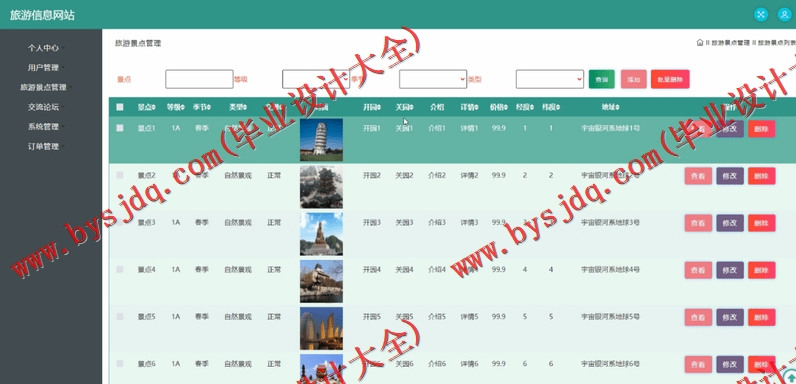Viewport: 796px width, 384px height.
Task: Click 查看 for row 景点6
Action: click(x=699, y=365)
